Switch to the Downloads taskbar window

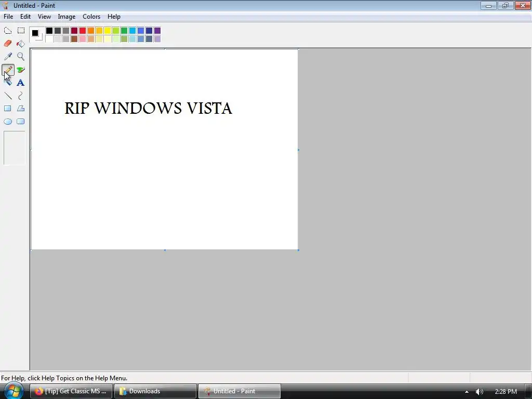155,391
